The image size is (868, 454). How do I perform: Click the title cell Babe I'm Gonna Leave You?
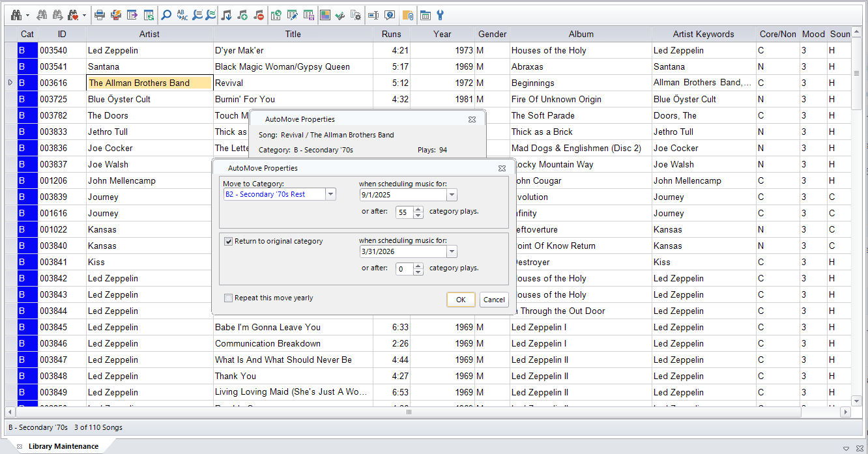293,327
